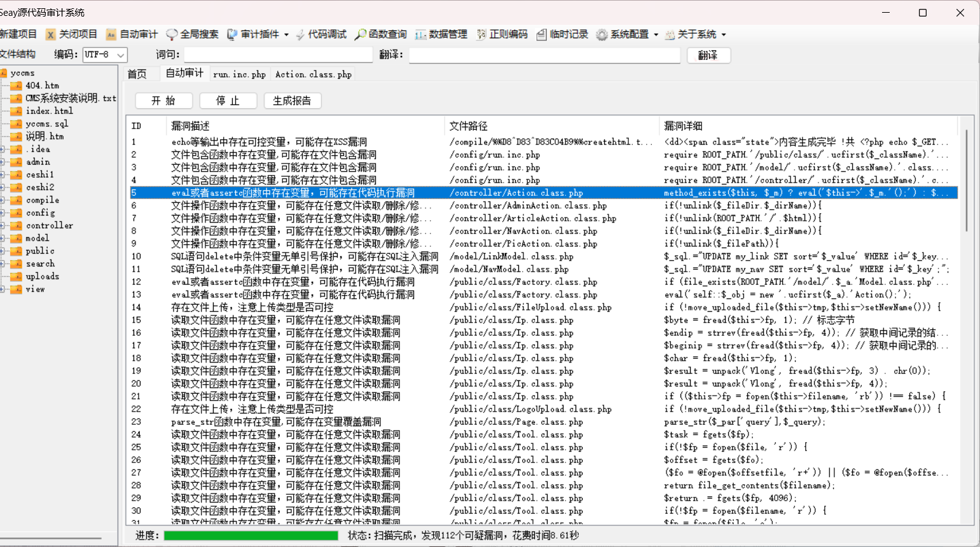
Task: Launch 代码调试 tool
Action: coord(322,34)
